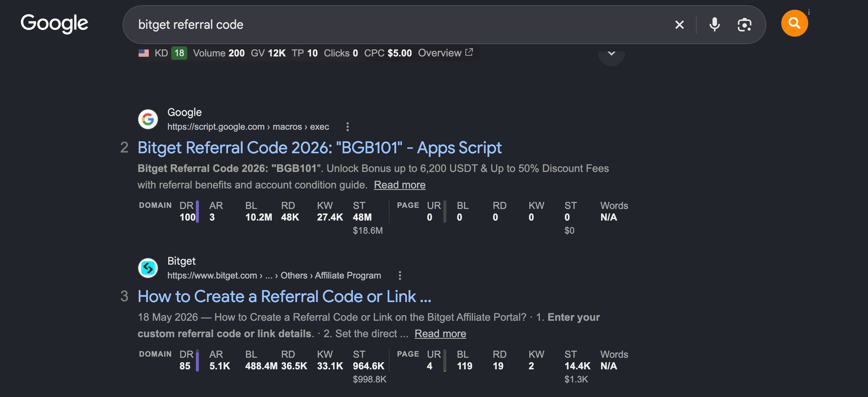Open Google Lens image search

pyautogui.click(x=744, y=25)
